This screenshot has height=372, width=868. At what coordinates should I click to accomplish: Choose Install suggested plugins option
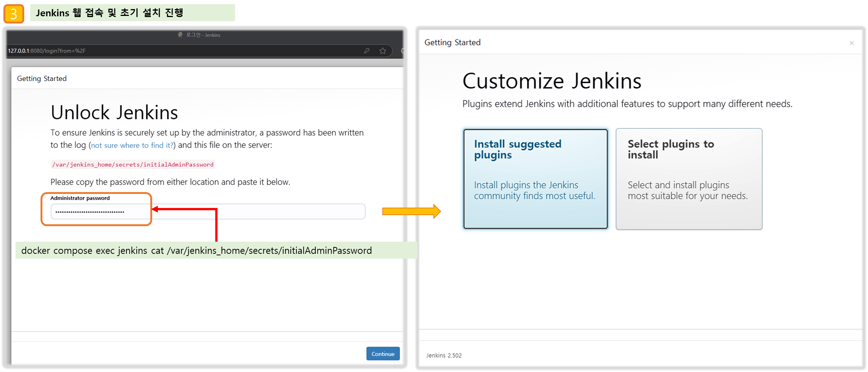(535, 179)
